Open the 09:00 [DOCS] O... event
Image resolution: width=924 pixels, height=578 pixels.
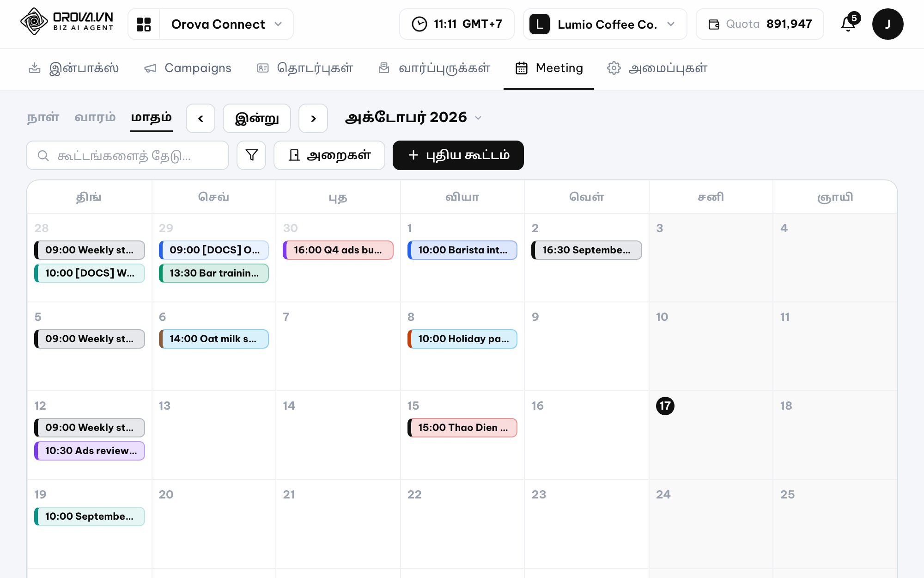[x=214, y=250]
